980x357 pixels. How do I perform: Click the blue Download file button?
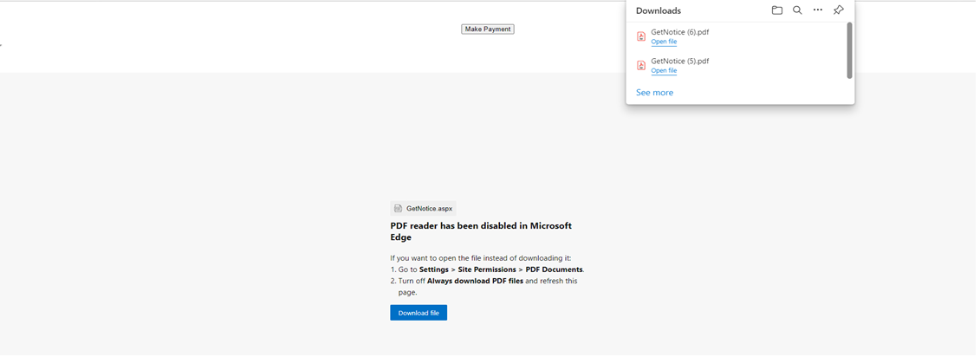point(419,313)
